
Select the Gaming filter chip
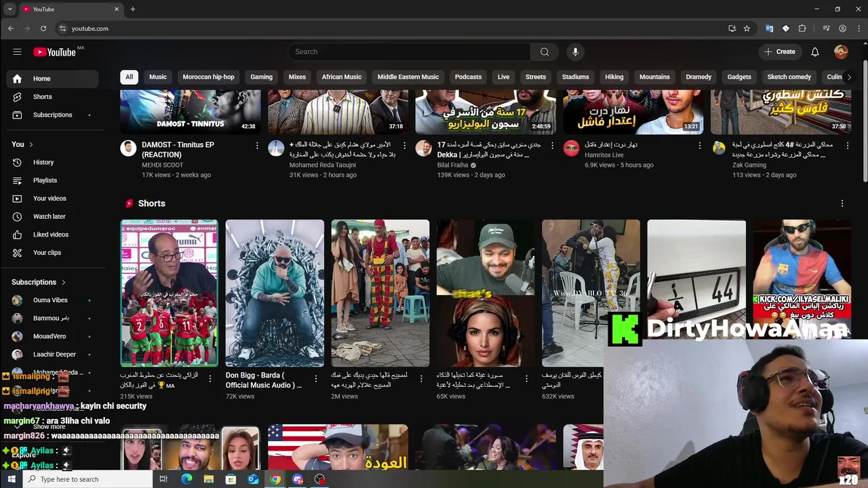tap(261, 77)
